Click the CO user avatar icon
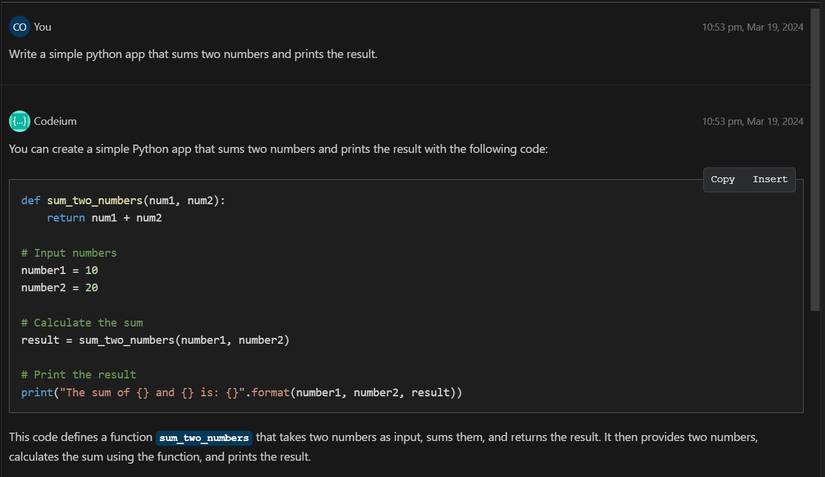Image resolution: width=825 pixels, height=477 pixels. click(19, 27)
